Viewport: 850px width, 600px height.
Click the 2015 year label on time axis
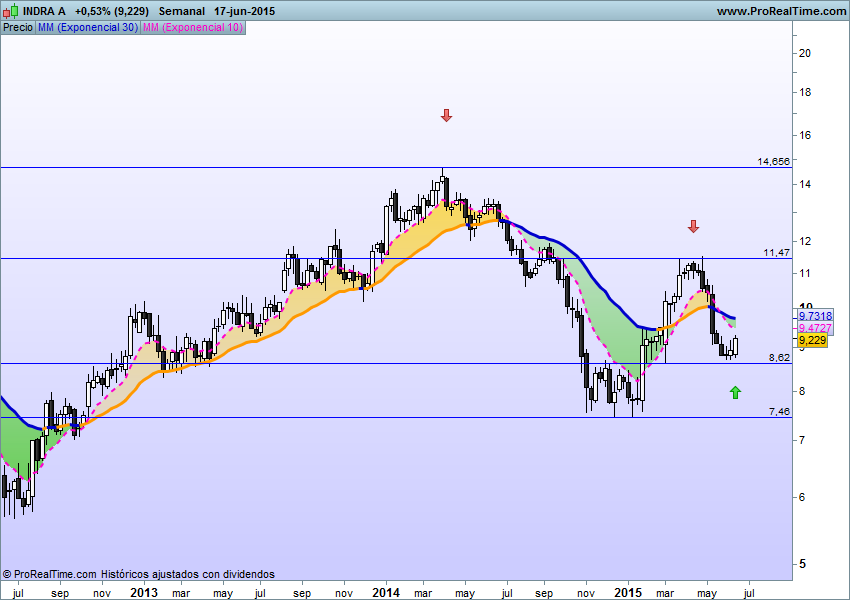click(x=628, y=592)
